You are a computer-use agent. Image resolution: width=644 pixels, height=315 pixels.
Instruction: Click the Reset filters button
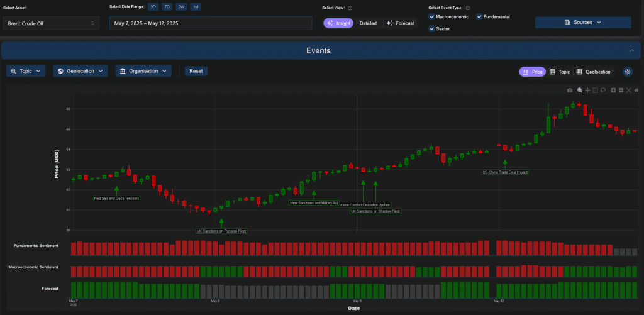click(x=196, y=71)
